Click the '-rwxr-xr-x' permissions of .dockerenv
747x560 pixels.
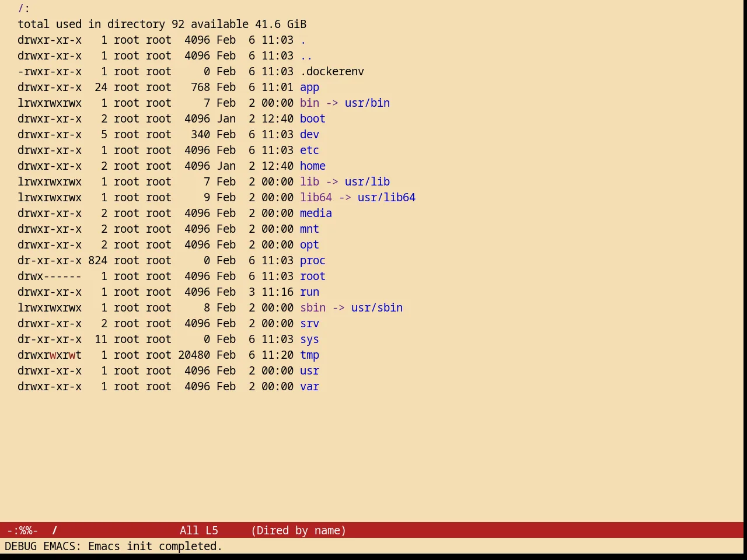50,72
